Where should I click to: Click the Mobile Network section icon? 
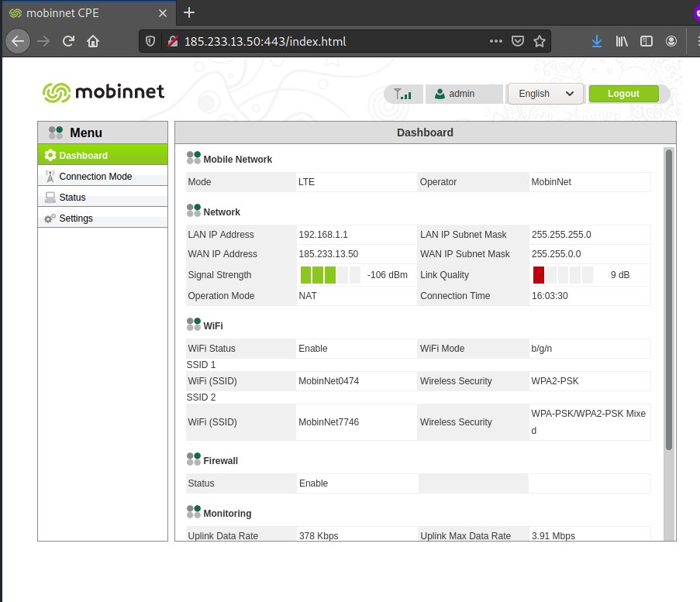(x=194, y=157)
